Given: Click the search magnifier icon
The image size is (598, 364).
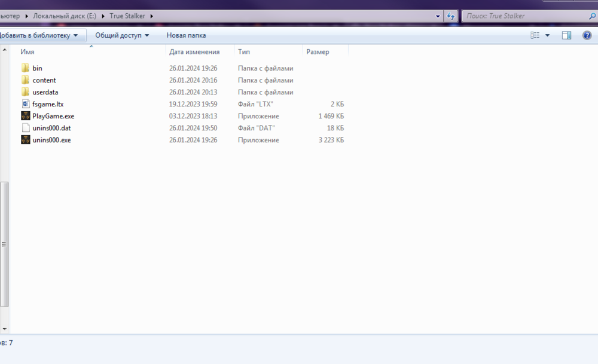Looking at the screenshot, I should pos(592,16).
